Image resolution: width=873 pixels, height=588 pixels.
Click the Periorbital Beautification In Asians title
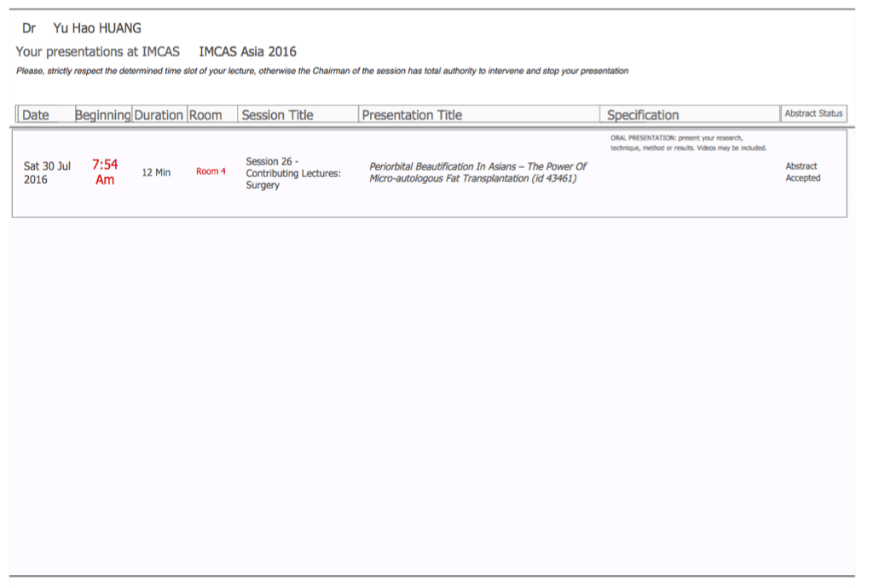pyautogui.click(x=477, y=172)
